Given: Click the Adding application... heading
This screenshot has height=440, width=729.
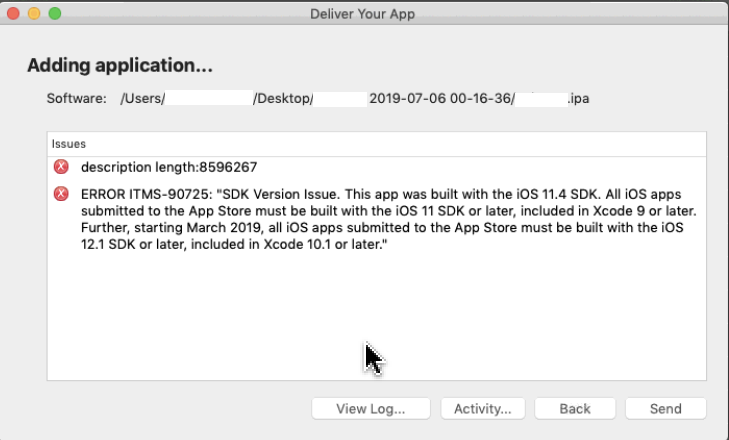Looking at the screenshot, I should click(120, 66).
